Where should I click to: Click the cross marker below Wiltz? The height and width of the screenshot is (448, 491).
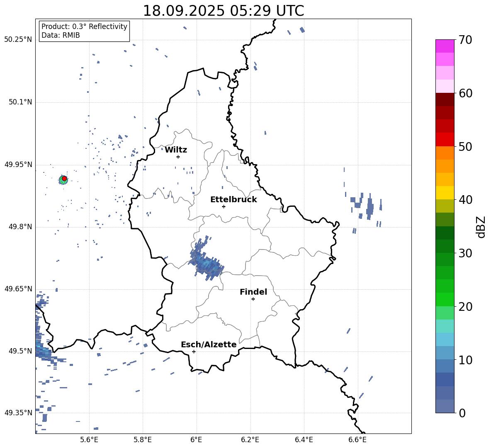178,157
